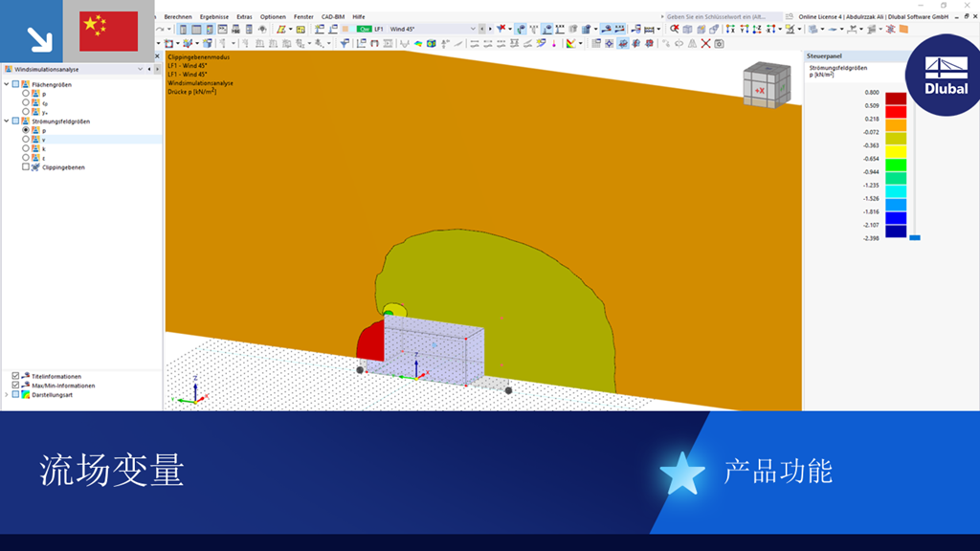
Task: Click navigator next arrow button
Action: 157,69
